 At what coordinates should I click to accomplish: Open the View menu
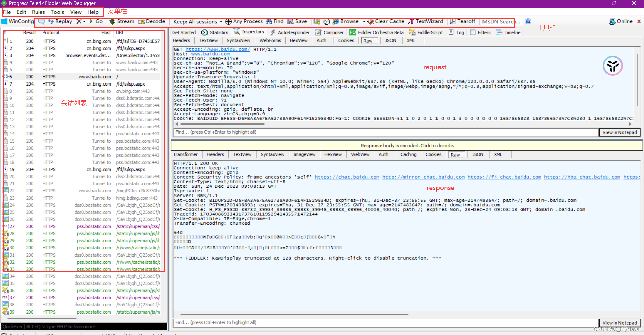coord(76,12)
